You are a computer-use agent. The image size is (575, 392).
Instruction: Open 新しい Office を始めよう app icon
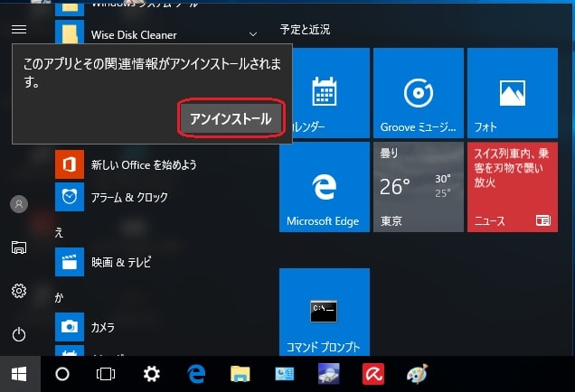point(70,164)
